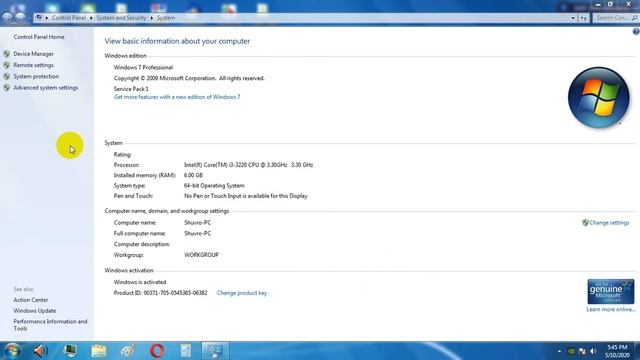Open Windows Update link
This screenshot has height=360, width=640.
(x=35, y=311)
